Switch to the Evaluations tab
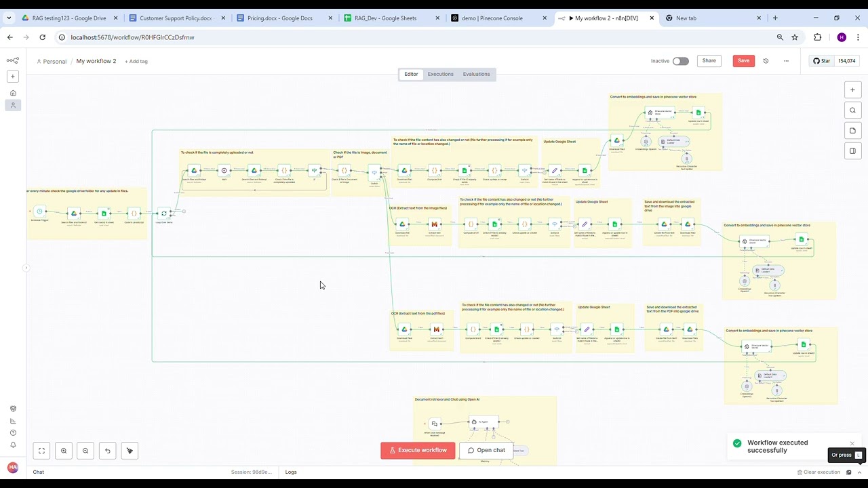 click(x=476, y=74)
